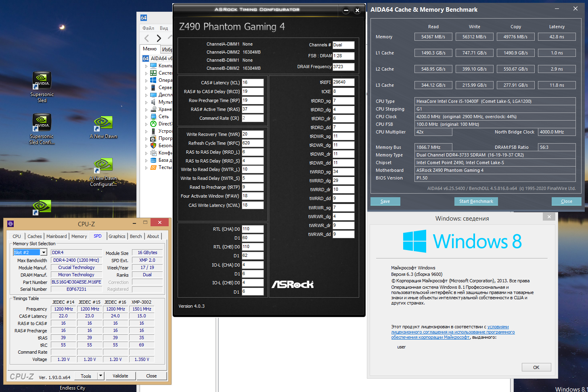Select the Тесты icon in AIDA64 tree
Viewport: 588px width, 392px height.
tap(153, 167)
